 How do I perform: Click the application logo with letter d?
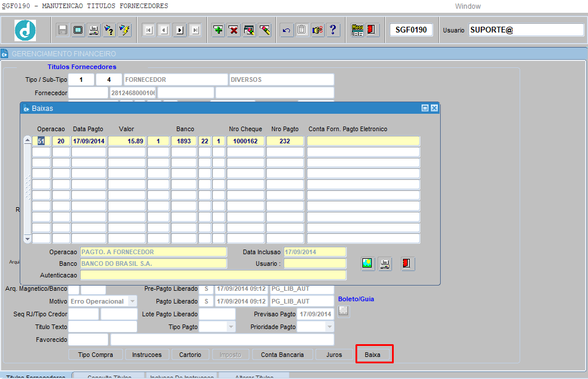(25, 30)
